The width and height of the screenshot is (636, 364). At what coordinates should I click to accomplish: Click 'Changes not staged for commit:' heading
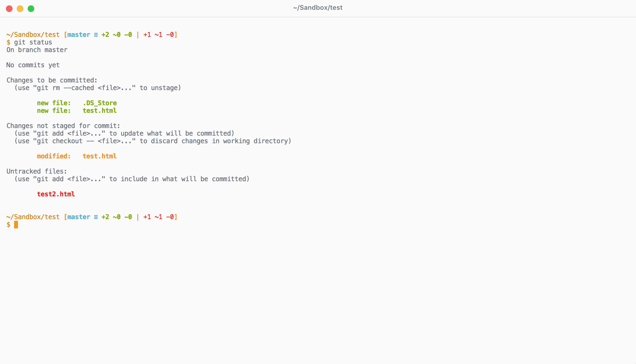tap(63, 126)
